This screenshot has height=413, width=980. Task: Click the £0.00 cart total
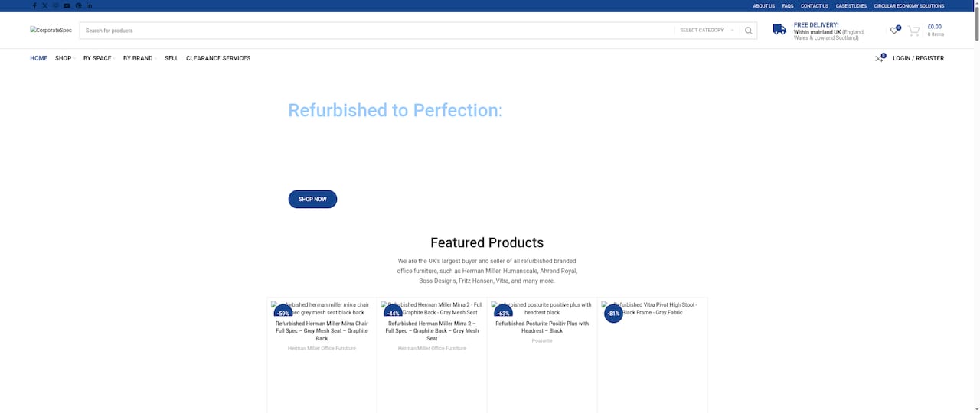coord(934,27)
